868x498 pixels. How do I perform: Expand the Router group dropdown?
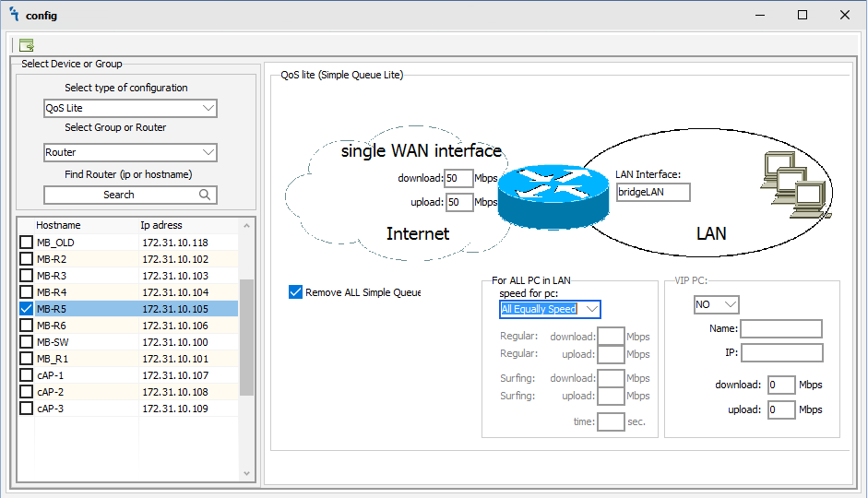click(x=208, y=152)
